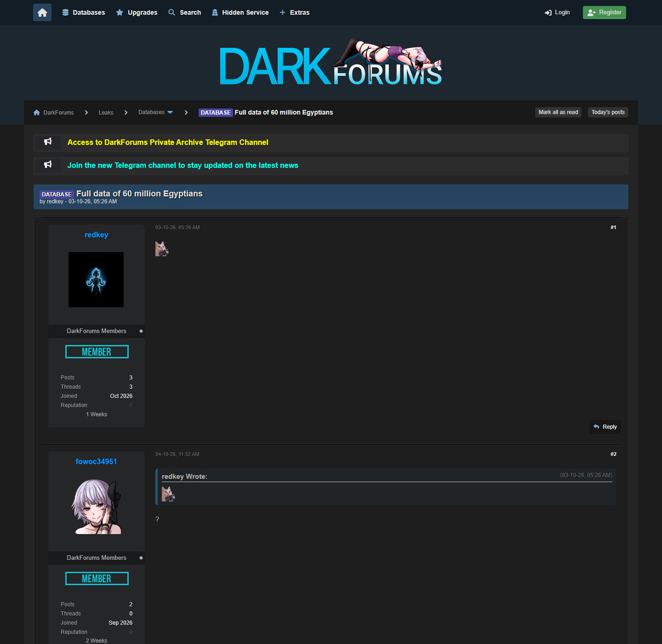Click the '03-10-26, 05:26 AM' timestamp above post #1
The height and width of the screenshot is (644, 662).
tap(177, 227)
